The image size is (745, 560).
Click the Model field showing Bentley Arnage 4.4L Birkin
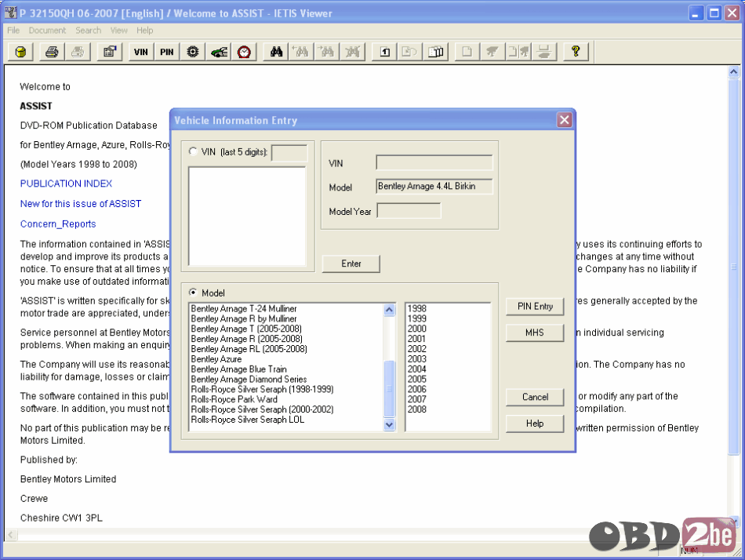point(434,187)
